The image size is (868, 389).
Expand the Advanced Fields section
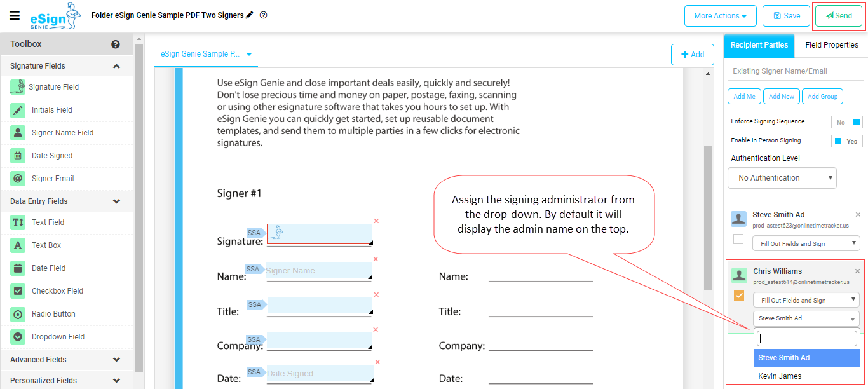116,360
